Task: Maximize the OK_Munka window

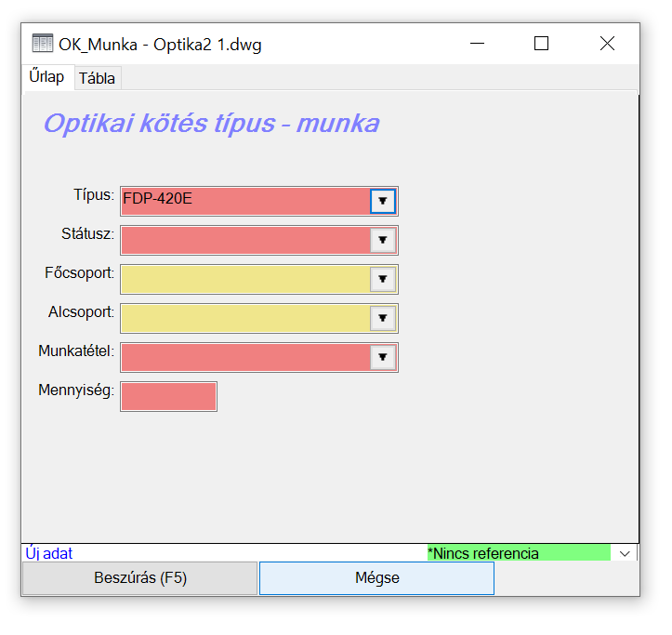Action: (x=541, y=44)
